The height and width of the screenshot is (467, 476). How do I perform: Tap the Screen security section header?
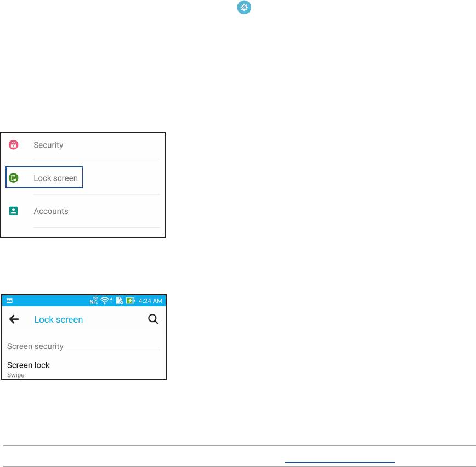click(35, 346)
